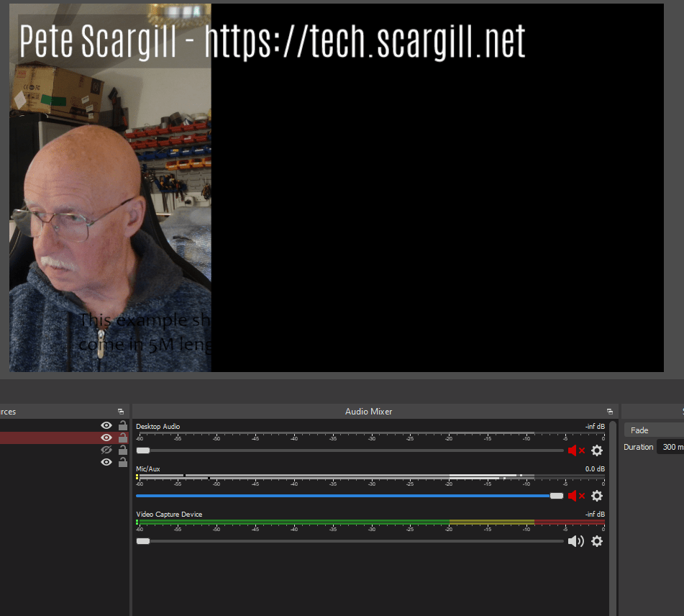Click the Audio Mixer vertical scrollbar

[x=613, y=504]
